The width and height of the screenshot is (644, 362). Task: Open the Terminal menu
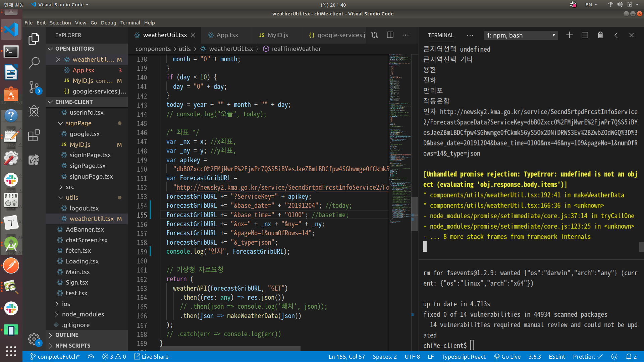(130, 23)
